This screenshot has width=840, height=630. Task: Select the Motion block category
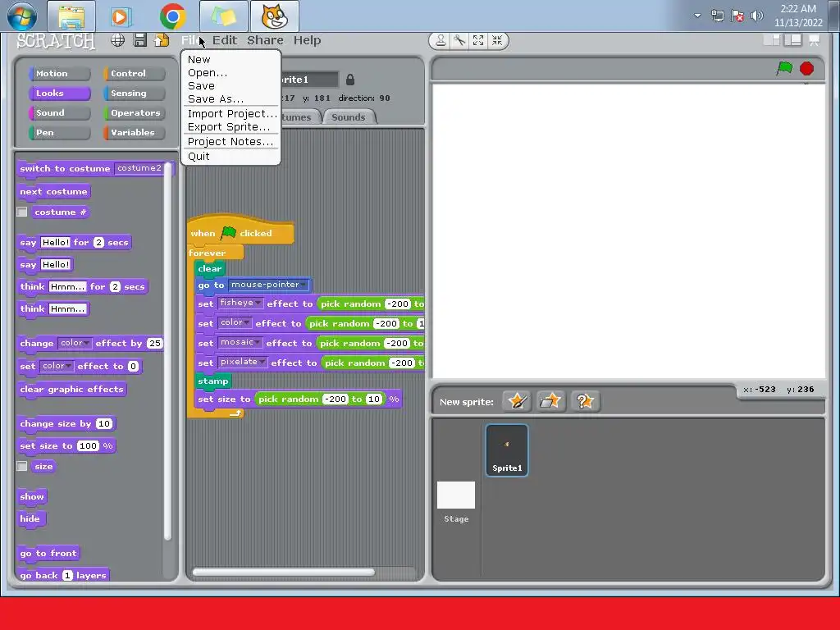(59, 73)
